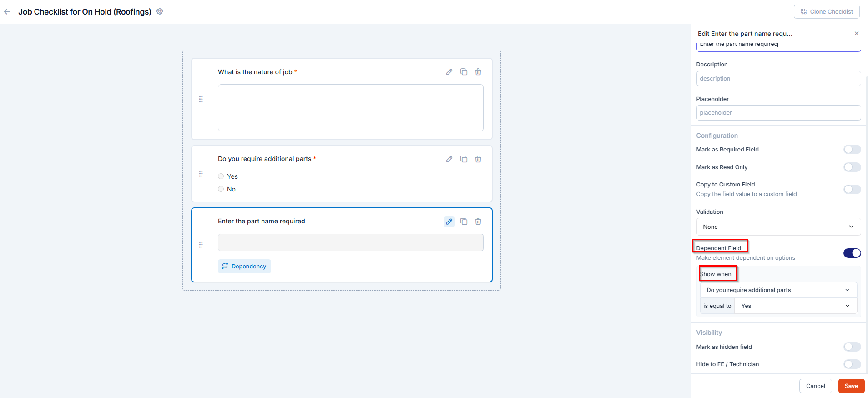The width and height of the screenshot is (868, 398).
Task: Delete the 'Do you require additional parts' field
Action: [x=478, y=159]
